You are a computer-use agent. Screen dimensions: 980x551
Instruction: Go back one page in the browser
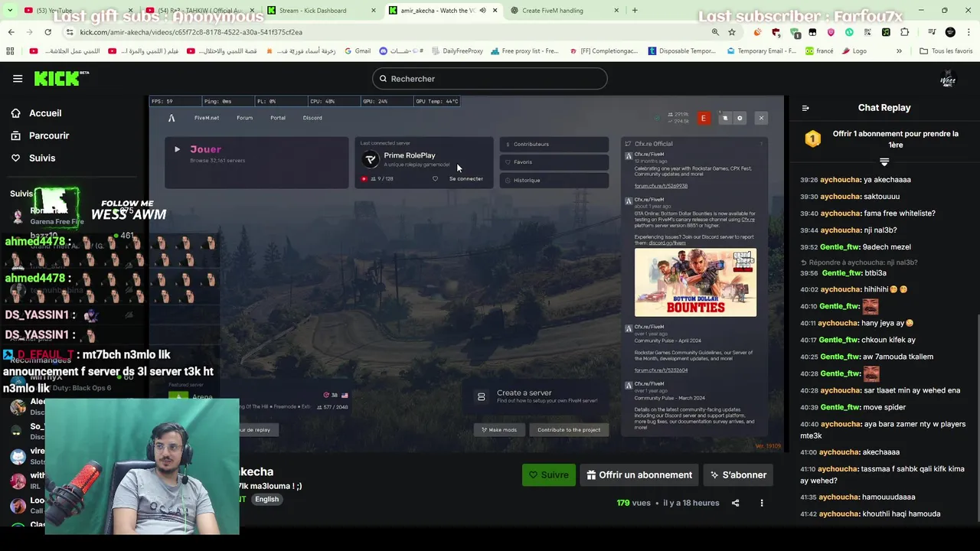pos(11,32)
